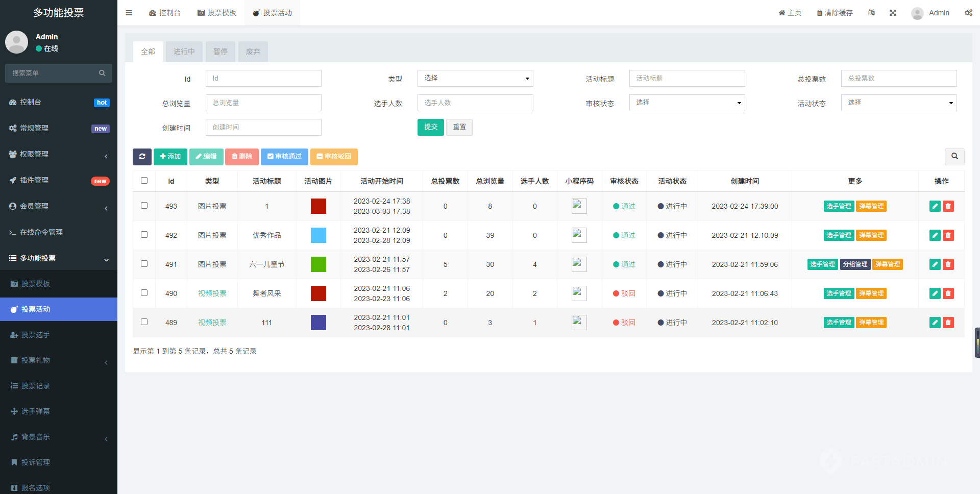Click the green activity image of row 491
The height and width of the screenshot is (494, 980).
point(318,264)
